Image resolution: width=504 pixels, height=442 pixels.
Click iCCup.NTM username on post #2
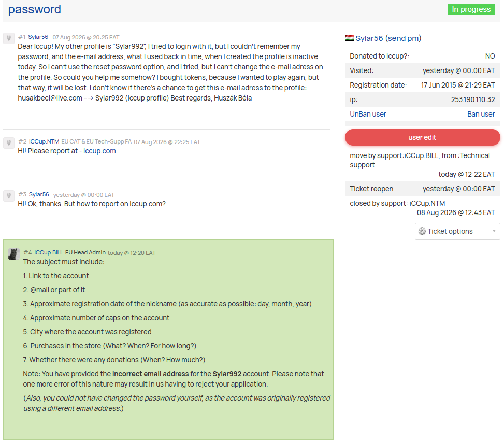(44, 141)
